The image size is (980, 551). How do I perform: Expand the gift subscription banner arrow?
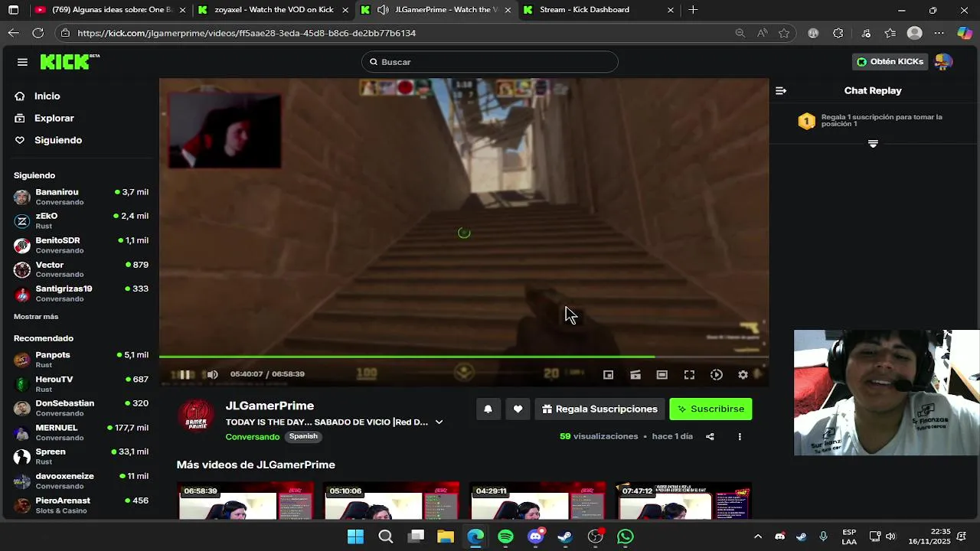point(873,144)
